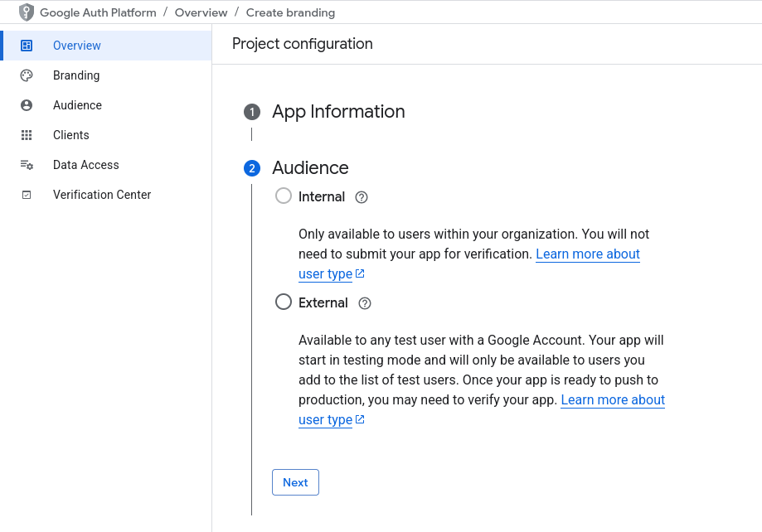This screenshot has height=532, width=762.
Task: Open Data Access in sidebar
Action: 86,165
